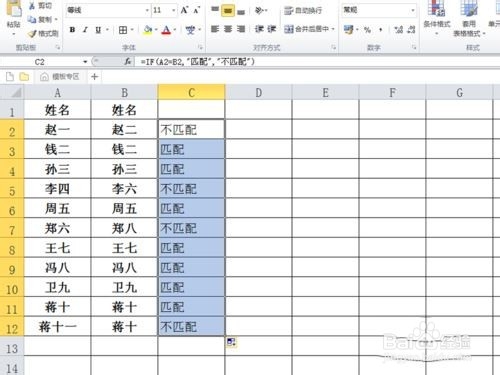Click the Cut (剪切) scissors button
500x375 pixels.
[40, 6]
